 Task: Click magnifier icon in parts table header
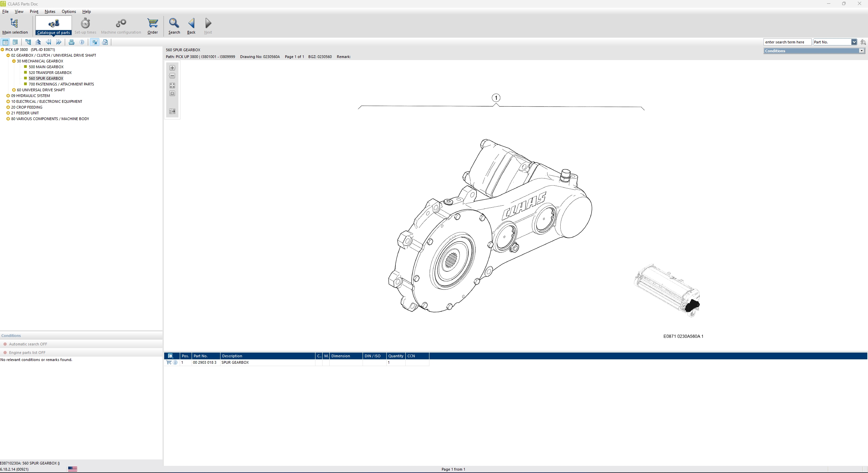(x=171, y=356)
